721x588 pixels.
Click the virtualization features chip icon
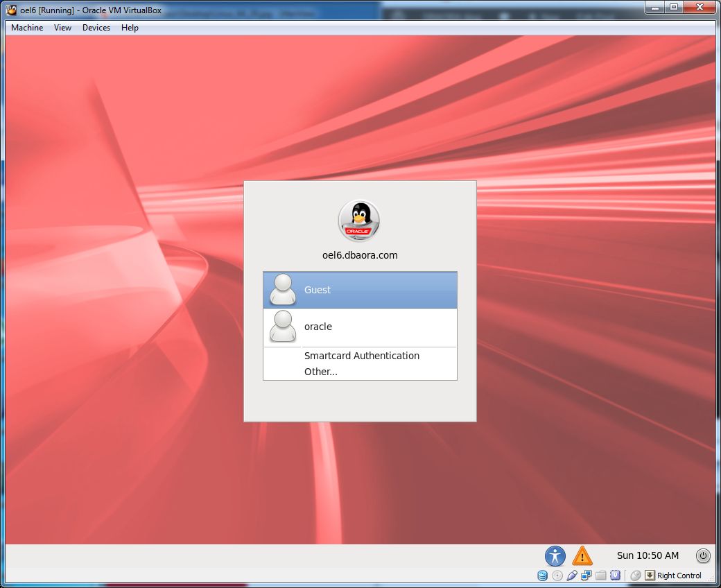615,575
